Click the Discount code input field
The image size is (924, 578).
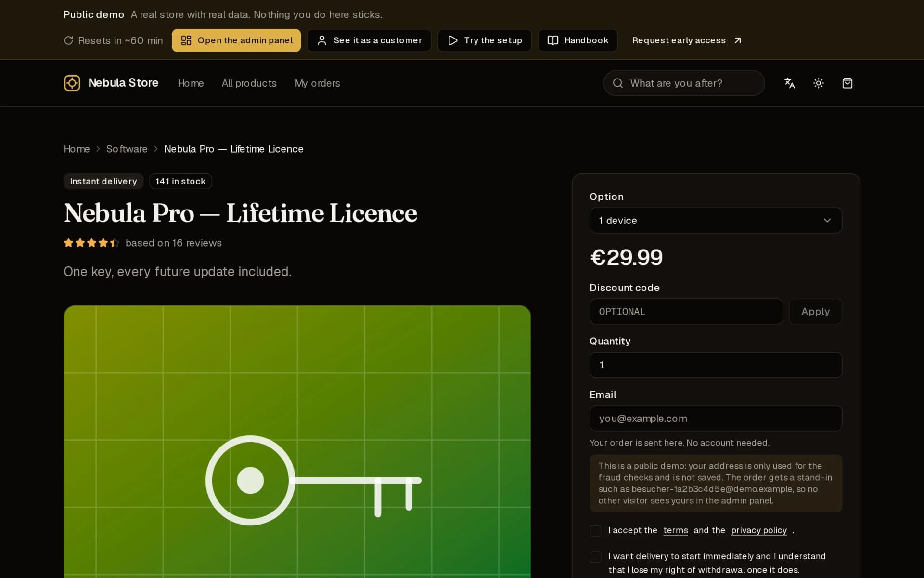(686, 311)
